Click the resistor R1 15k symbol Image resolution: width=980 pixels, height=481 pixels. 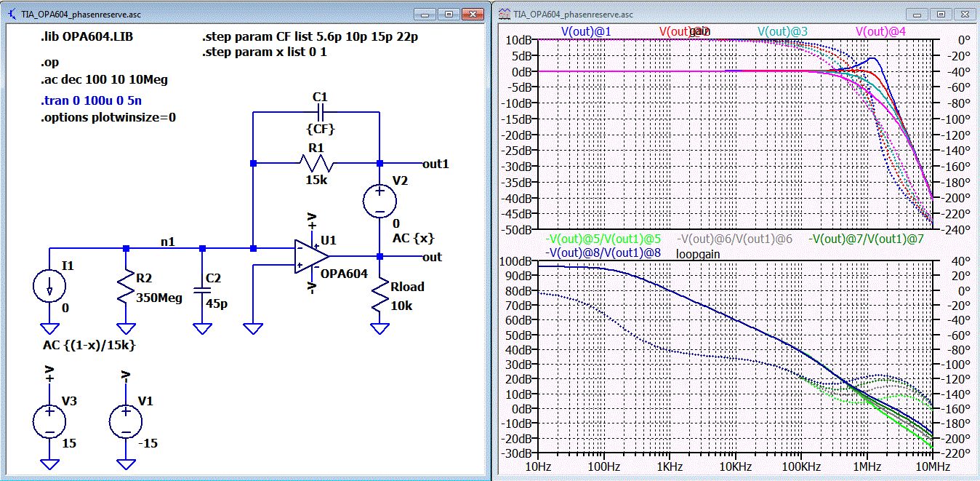317,164
